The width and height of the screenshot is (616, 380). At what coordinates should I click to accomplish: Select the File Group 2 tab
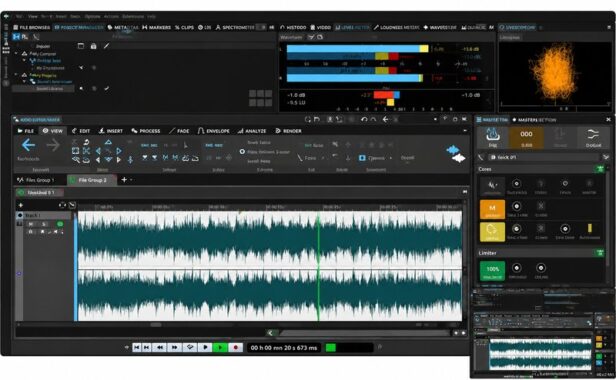tap(92, 180)
